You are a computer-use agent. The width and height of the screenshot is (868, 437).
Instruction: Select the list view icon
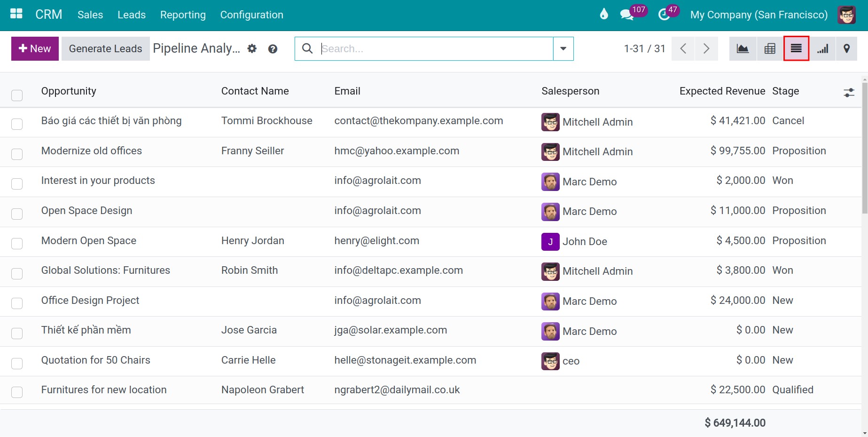pyautogui.click(x=796, y=48)
